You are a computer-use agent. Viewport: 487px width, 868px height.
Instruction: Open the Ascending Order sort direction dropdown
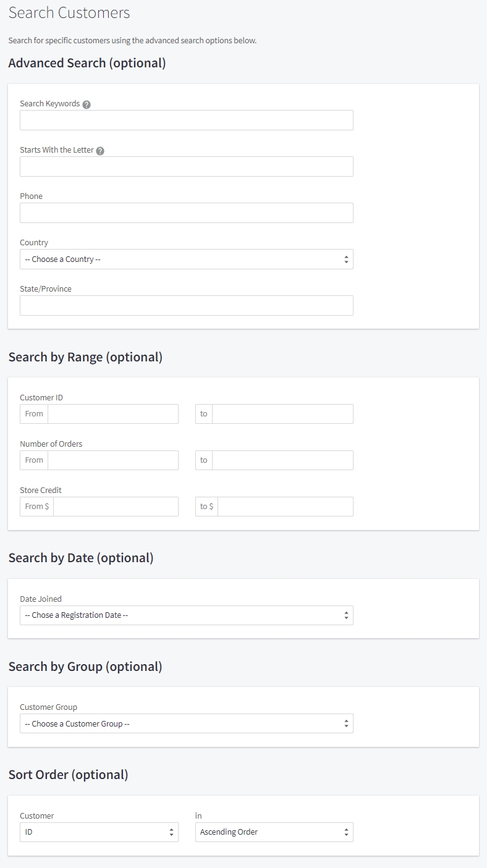click(266, 832)
